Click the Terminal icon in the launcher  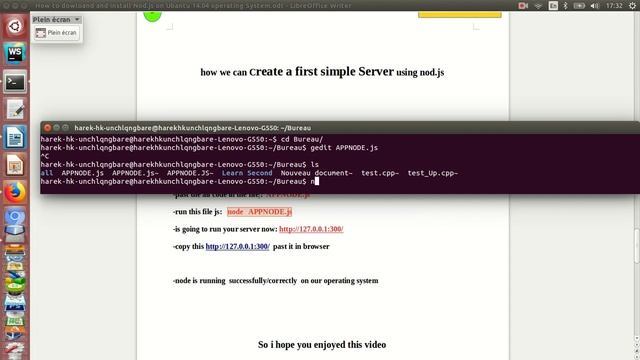[x=15, y=82]
